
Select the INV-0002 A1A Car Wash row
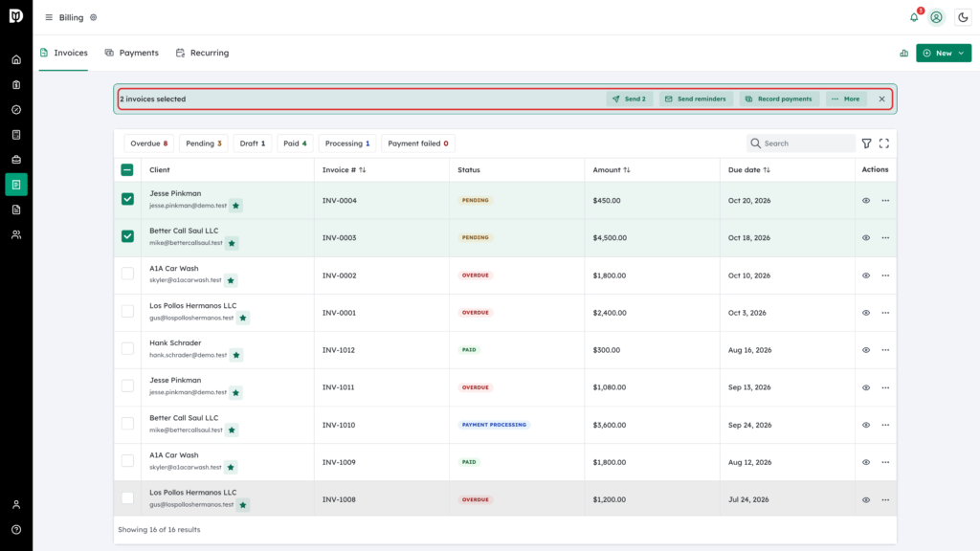(127, 274)
